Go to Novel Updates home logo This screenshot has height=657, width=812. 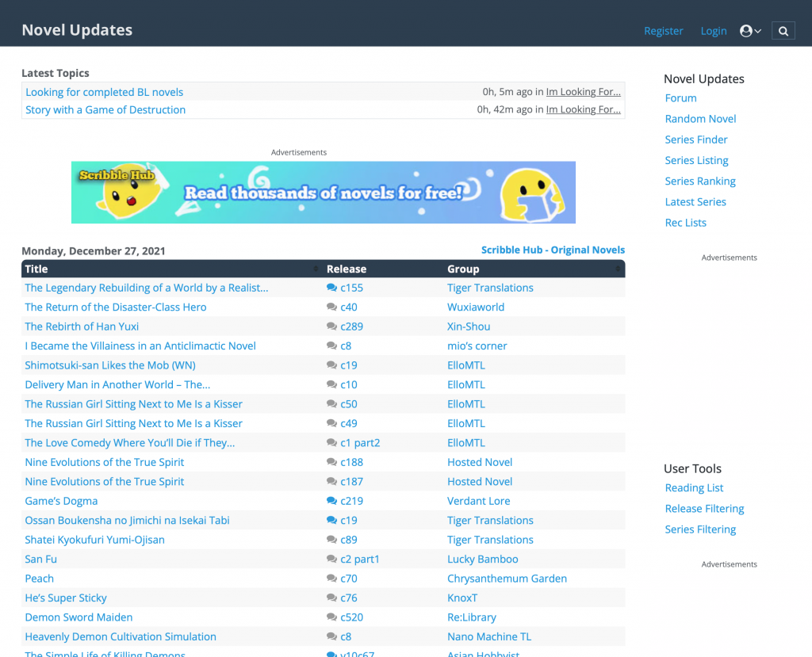(x=77, y=30)
